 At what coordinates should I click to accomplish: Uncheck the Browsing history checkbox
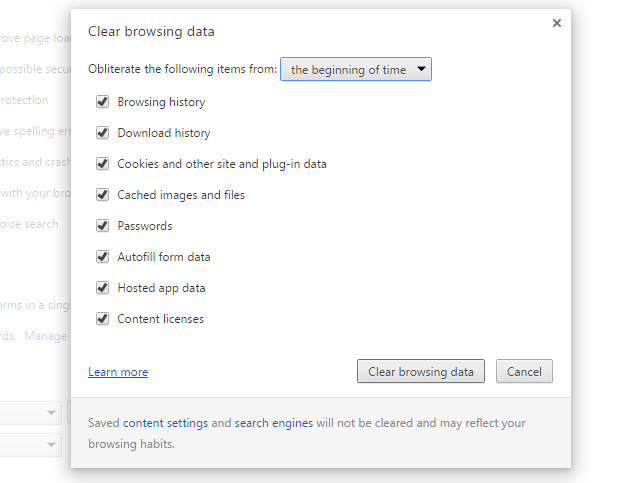(102, 101)
